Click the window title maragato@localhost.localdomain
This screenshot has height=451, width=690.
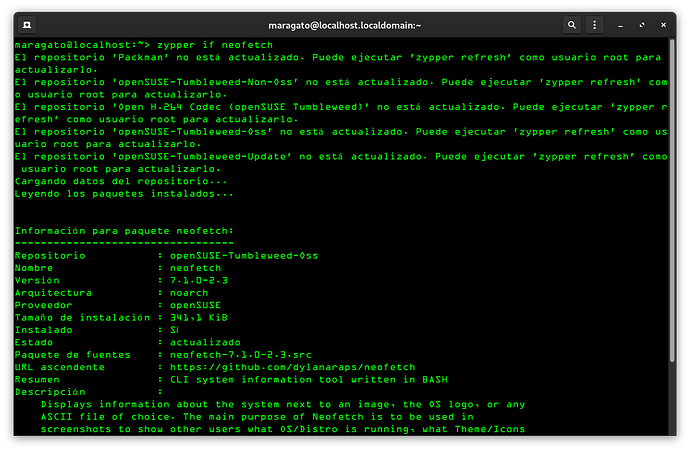point(345,26)
